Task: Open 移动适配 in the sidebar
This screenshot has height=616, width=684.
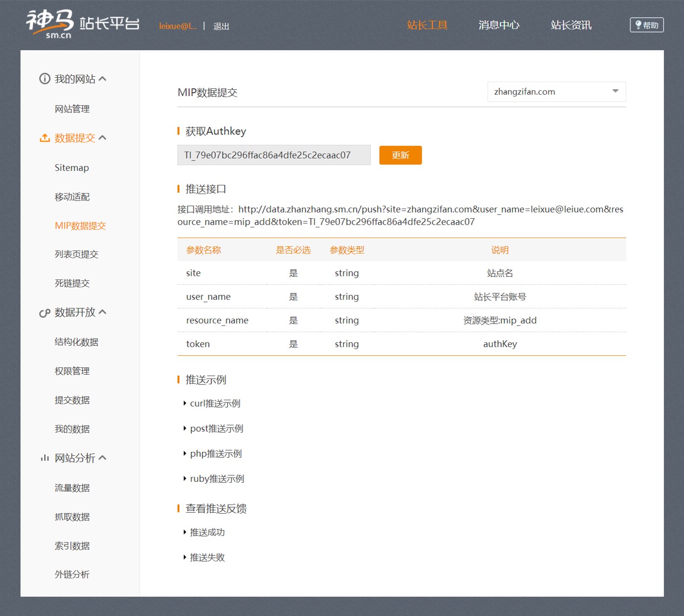Action: coord(72,196)
